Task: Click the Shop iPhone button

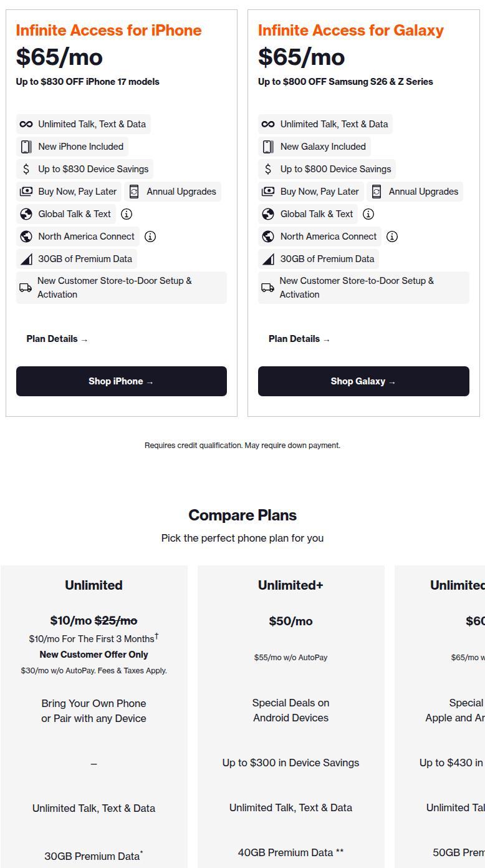Action: (x=122, y=381)
